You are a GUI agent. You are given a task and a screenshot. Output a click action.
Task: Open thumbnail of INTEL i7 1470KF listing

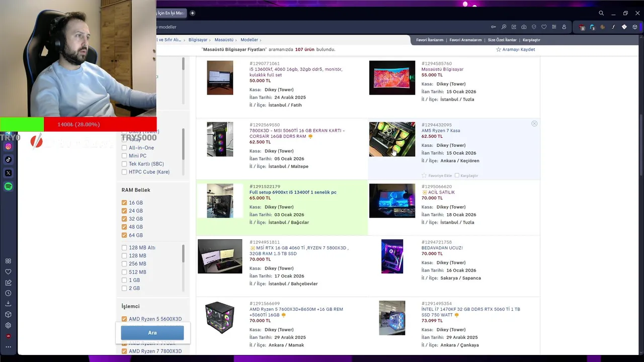coord(392,318)
